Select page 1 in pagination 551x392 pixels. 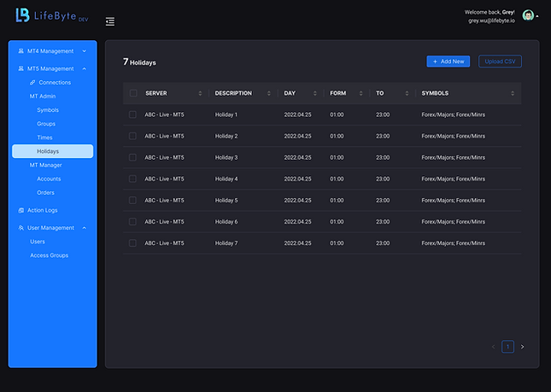point(507,347)
